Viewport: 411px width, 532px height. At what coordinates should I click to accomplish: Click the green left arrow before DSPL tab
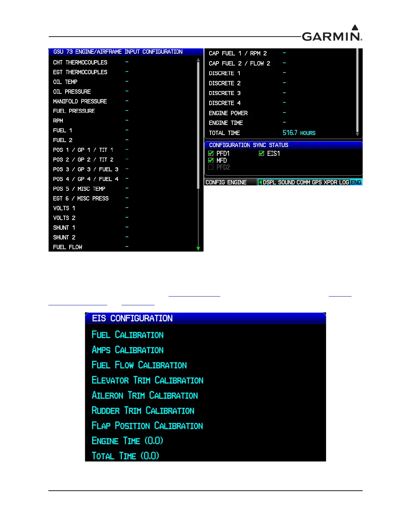(260, 182)
